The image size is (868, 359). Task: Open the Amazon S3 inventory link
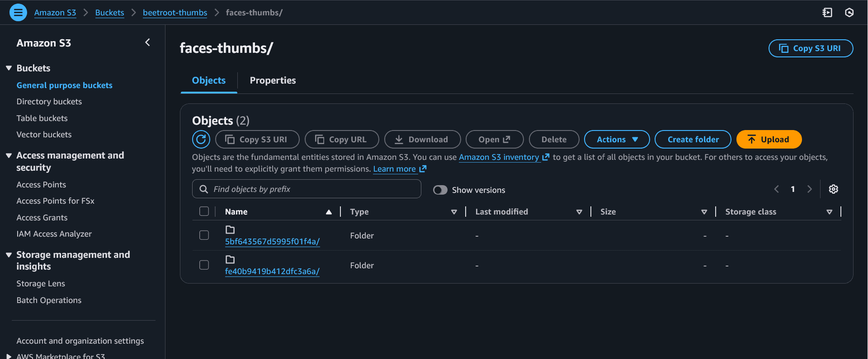coord(499,157)
